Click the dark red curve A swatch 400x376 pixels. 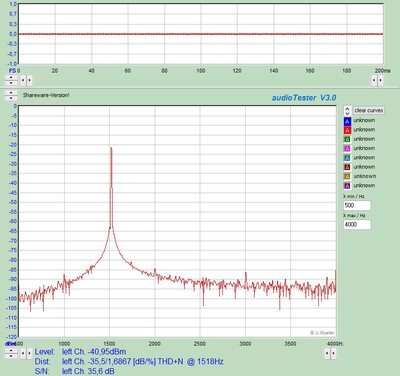coord(347,167)
